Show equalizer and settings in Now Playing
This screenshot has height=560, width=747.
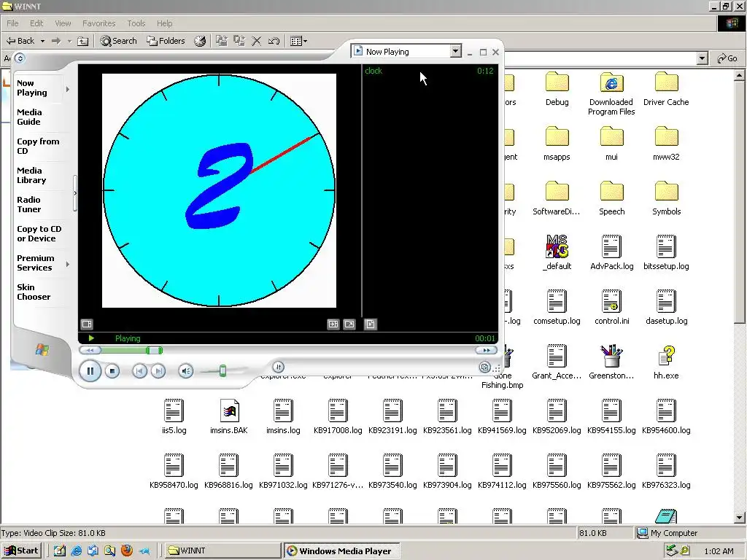[x=87, y=324]
